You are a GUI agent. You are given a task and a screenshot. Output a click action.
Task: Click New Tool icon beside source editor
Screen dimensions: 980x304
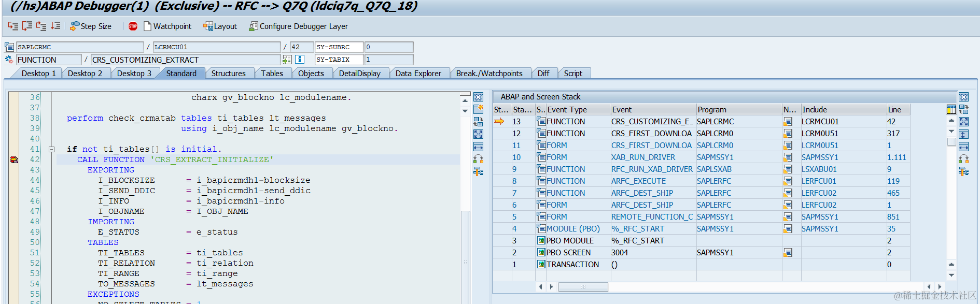(x=478, y=109)
